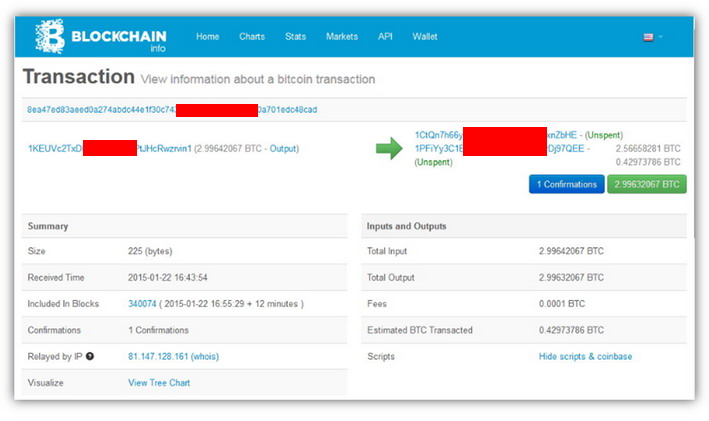Open View Tree Chart link

(x=159, y=383)
